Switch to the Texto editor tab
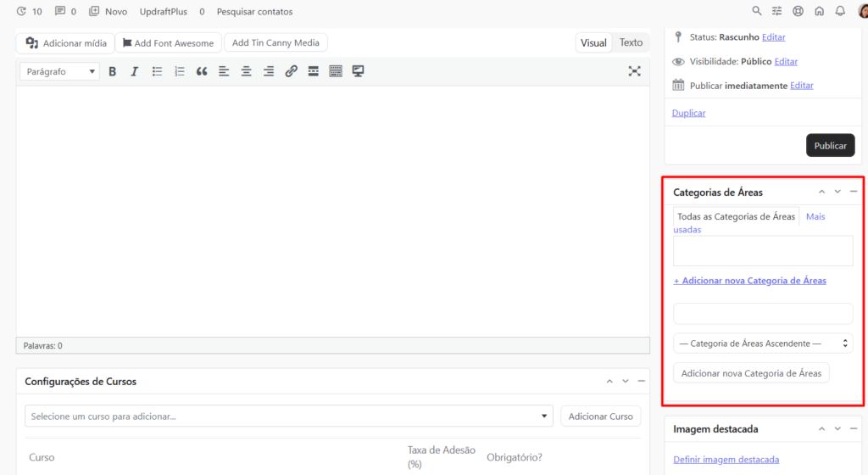The image size is (868, 475). point(631,43)
